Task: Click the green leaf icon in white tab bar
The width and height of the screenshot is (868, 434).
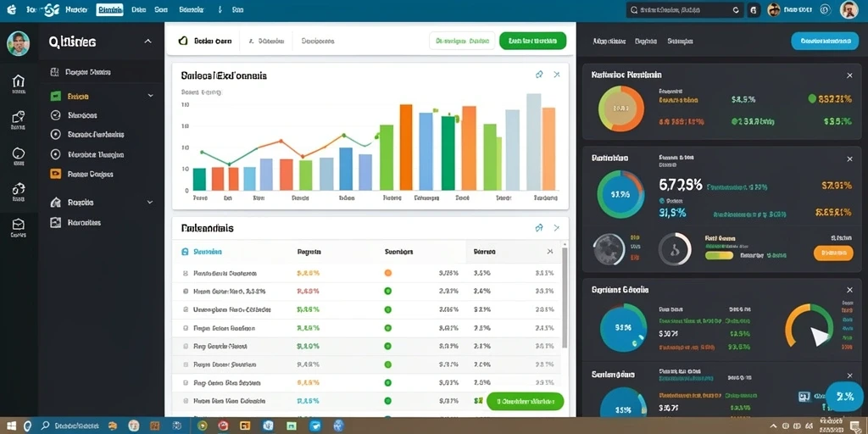Action: pyautogui.click(x=183, y=41)
